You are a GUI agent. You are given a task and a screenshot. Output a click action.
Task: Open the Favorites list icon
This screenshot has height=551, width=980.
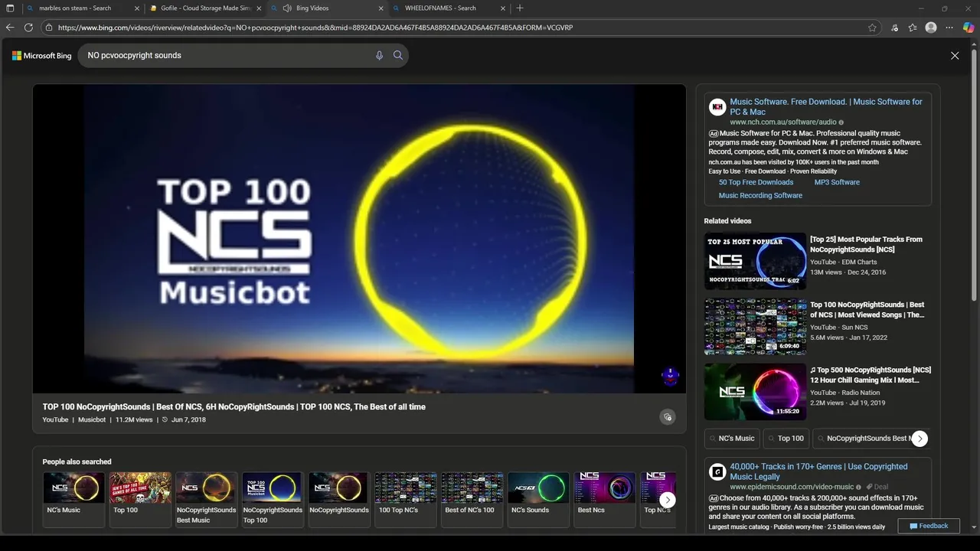click(x=913, y=28)
